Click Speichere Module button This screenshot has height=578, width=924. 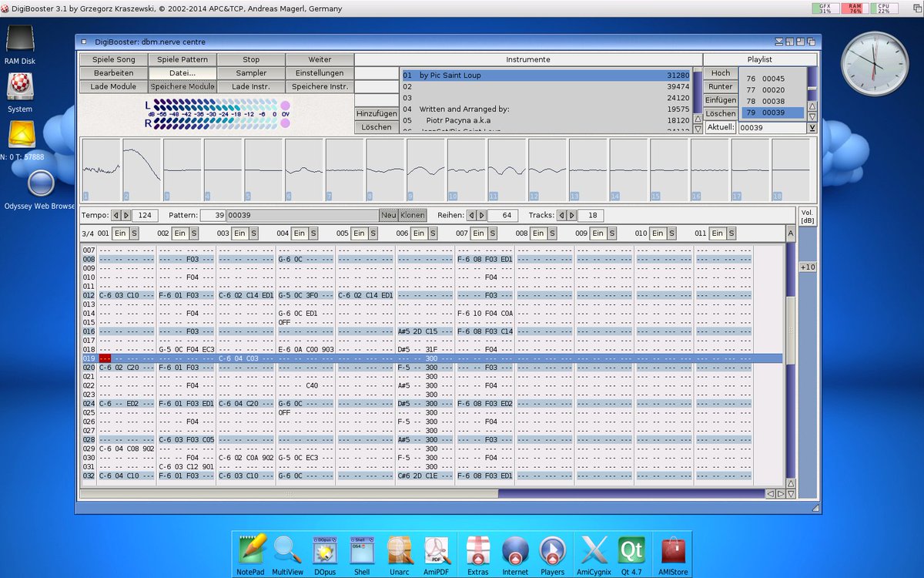182,87
